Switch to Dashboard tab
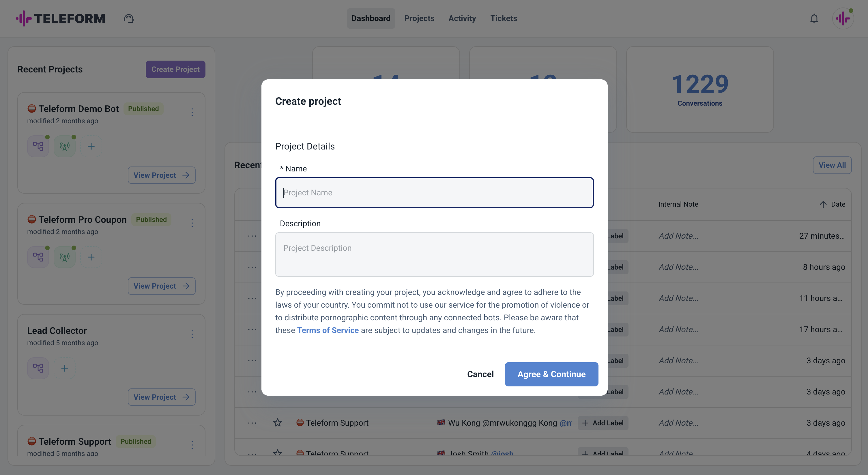 371,18
